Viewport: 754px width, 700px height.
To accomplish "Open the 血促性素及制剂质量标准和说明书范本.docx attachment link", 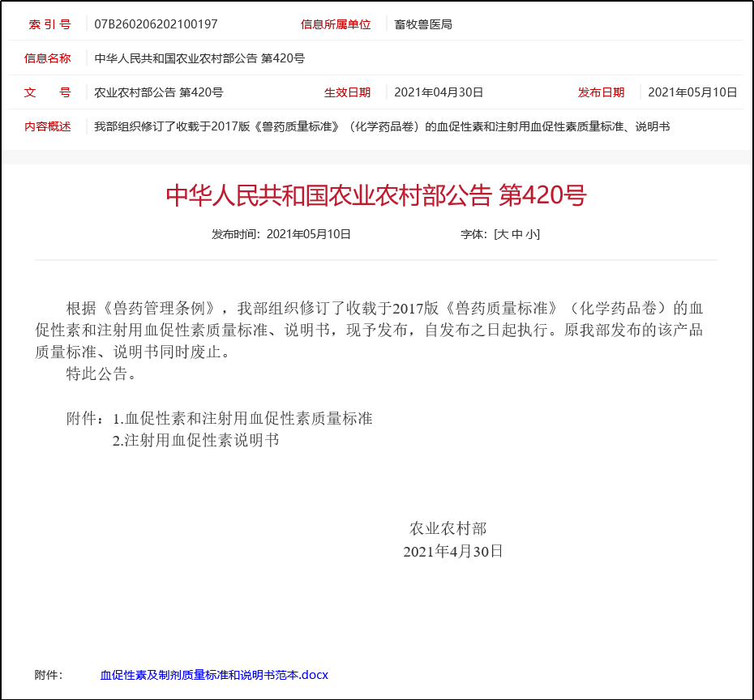I will pos(214,675).
